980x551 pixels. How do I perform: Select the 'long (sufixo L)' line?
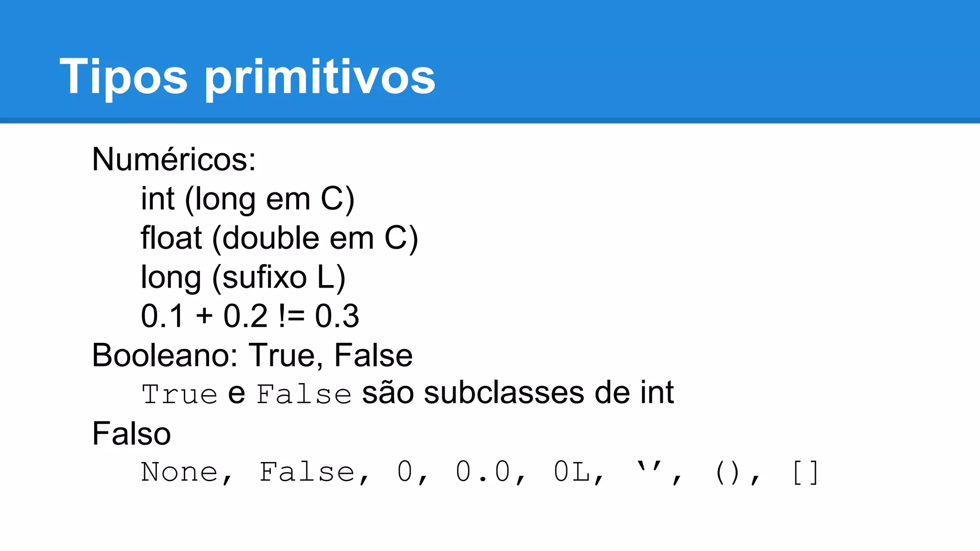243,277
